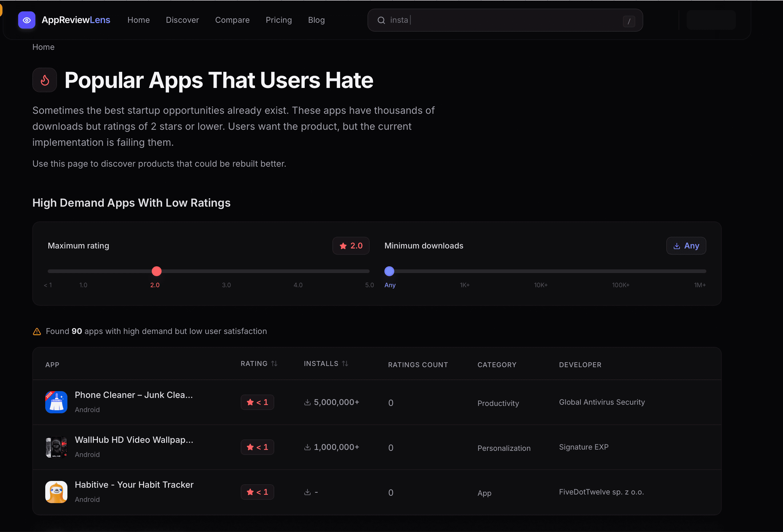
Task: Sort the table by the INSTALLS column arrows
Action: click(x=345, y=363)
